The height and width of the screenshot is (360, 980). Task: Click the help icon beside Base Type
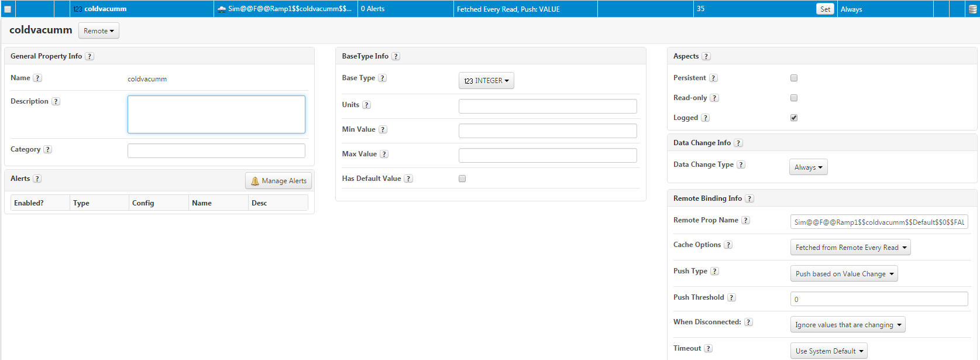(383, 78)
